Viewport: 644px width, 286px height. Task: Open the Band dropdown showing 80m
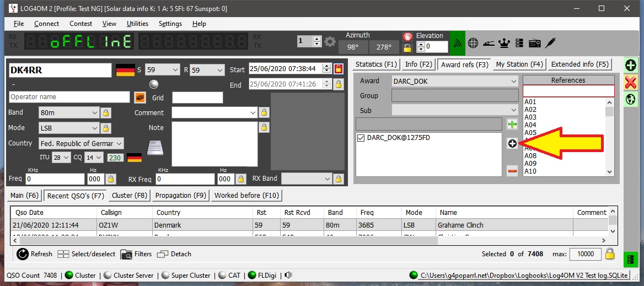(x=94, y=112)
